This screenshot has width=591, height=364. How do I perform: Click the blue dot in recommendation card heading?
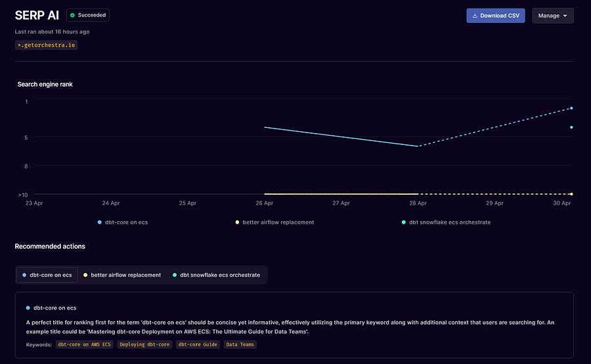[28, 308]
